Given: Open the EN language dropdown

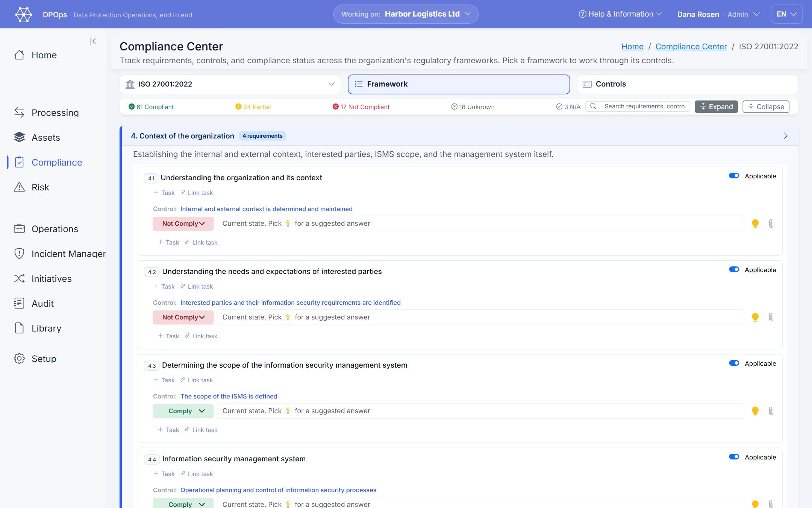Looking at the screenshot, I should [786, 14].
